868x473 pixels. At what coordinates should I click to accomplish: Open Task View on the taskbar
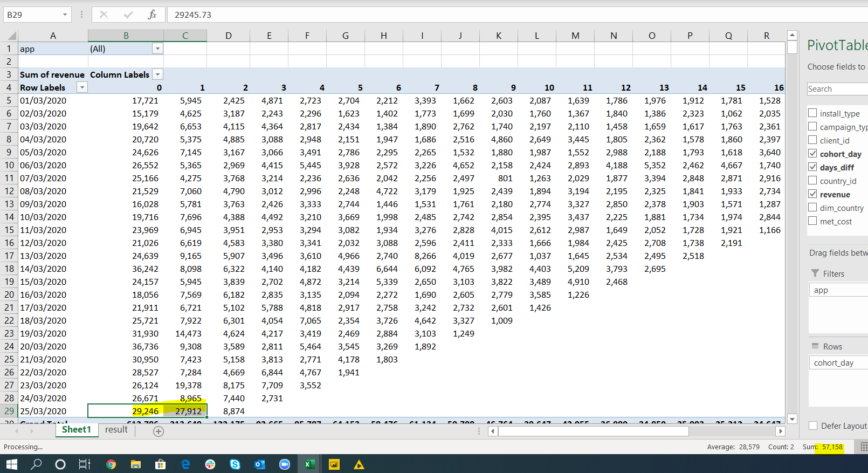pyautogui.click(x=85, y=464)
